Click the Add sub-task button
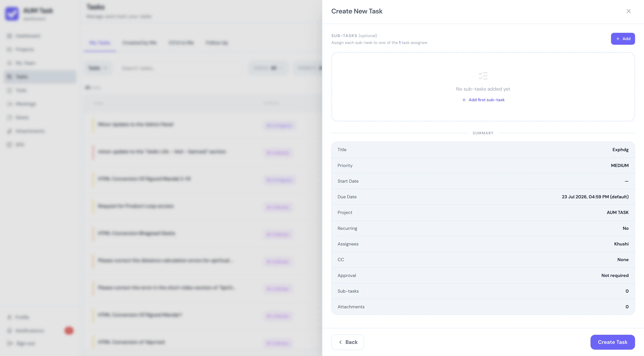The image size is (644, 356). coord(623,39)
